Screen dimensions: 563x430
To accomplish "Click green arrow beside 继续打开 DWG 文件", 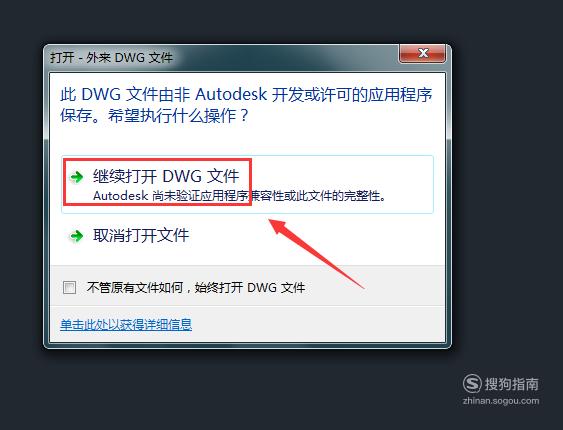I will click(x=76, y=177).
